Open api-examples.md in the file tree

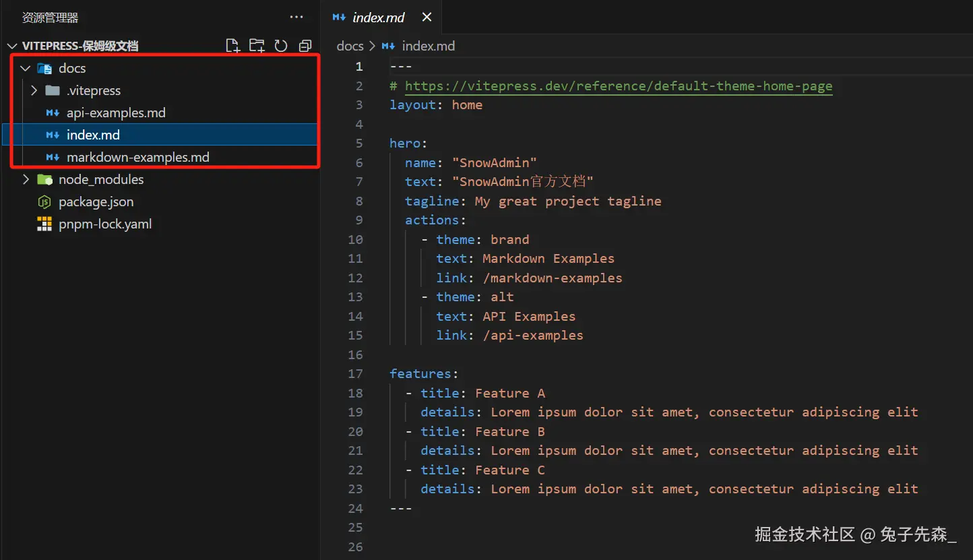click(x=116, y=113)
